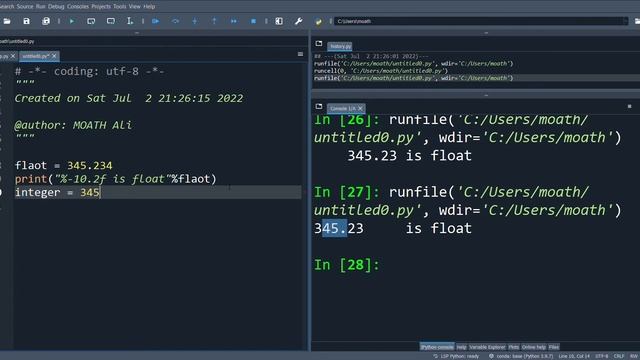This screenshot has height=360, width=640.
Task: Switch to the Files tab
Action: tap(554, 347)
